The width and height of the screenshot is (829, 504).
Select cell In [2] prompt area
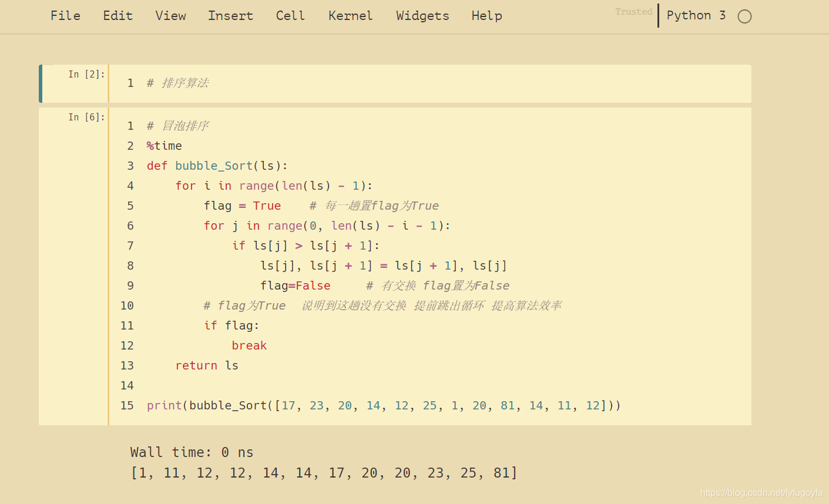pos(86,74)
